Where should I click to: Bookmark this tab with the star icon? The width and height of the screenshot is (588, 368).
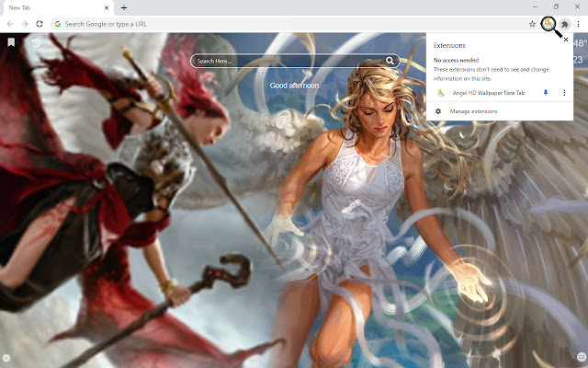click(532, 24)
